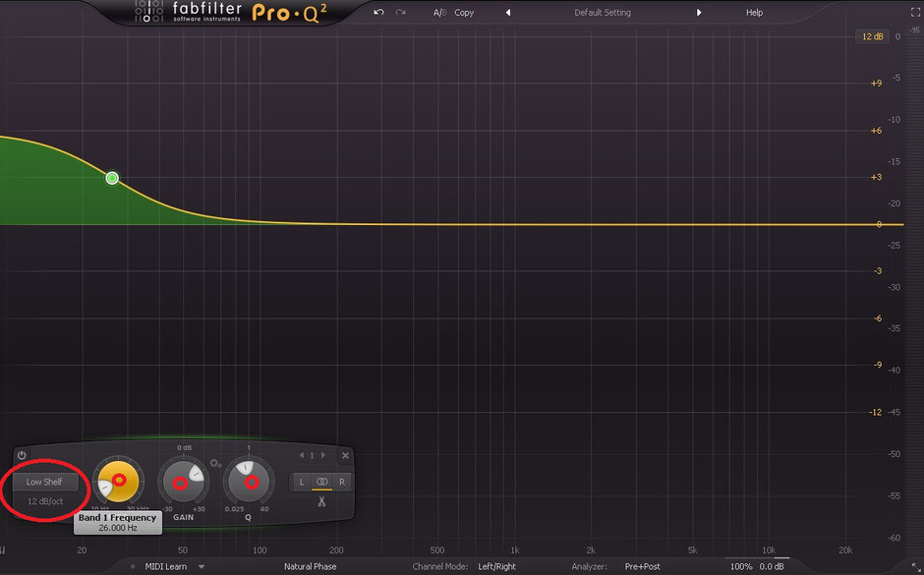Undo the last change with the undo arrow
The height and width of the screenshot is (575, 924).
coord(378,13)
